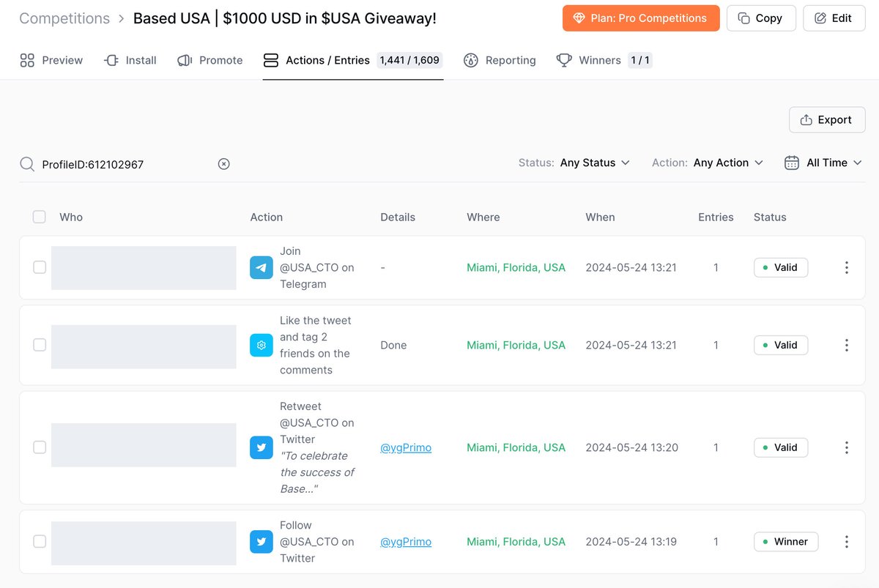Go back to Competitions breadcrumb
Screen dimensions: 879x588
point(64,18)
